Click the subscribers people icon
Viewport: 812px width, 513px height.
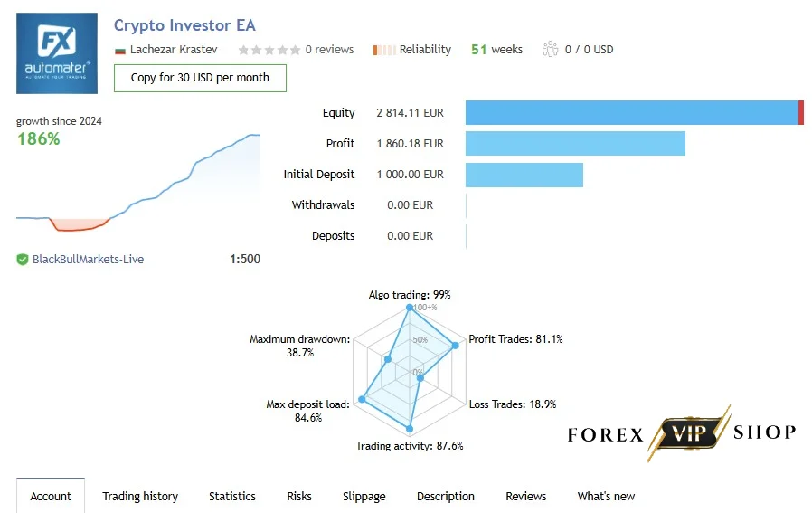click(550, 49)
